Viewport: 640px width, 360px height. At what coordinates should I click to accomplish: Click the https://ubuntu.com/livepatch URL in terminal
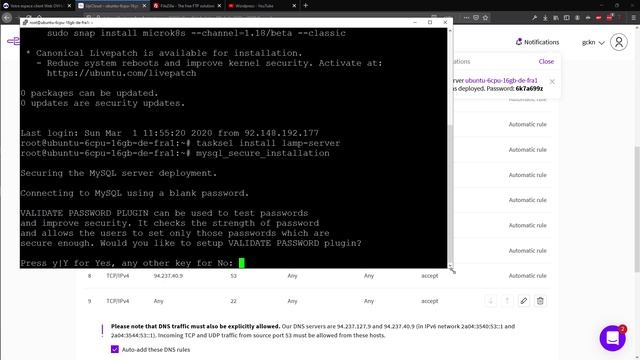pos(122,73)
